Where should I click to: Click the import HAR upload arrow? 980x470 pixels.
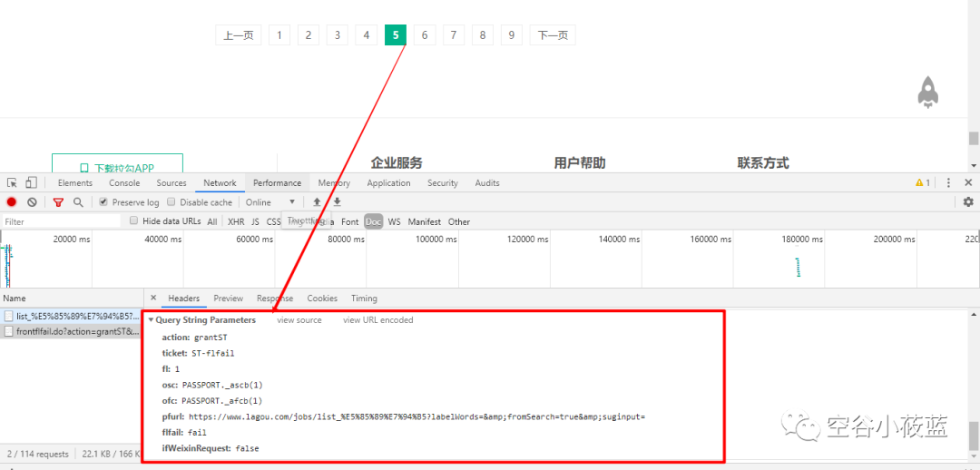click(317, 201)
